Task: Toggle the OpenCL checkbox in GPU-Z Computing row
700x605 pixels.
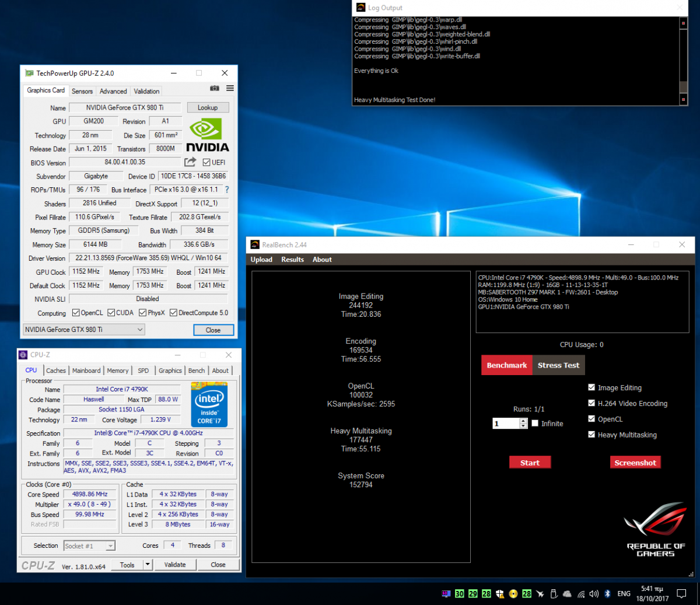Action: 76,313
